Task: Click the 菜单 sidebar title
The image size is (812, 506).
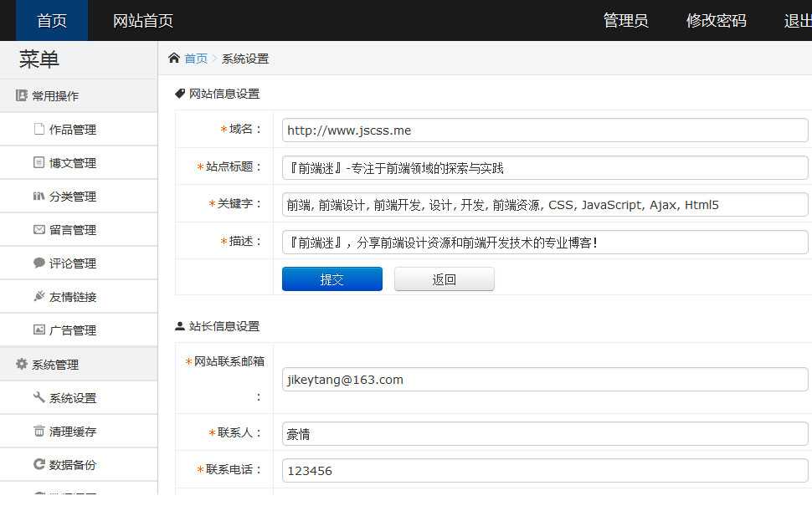Action: pyautogui.click(x=39, y=59)
